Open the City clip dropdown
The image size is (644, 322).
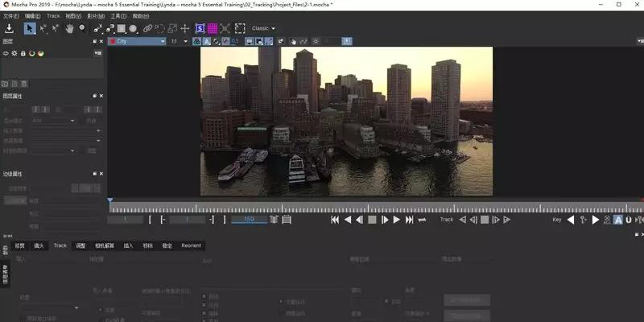[137, 41]
